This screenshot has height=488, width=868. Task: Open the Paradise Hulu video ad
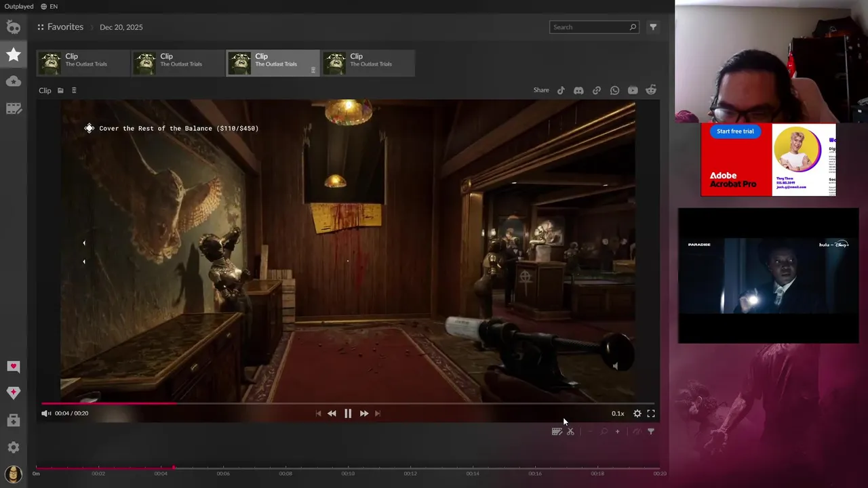click(x=768, y=275)
